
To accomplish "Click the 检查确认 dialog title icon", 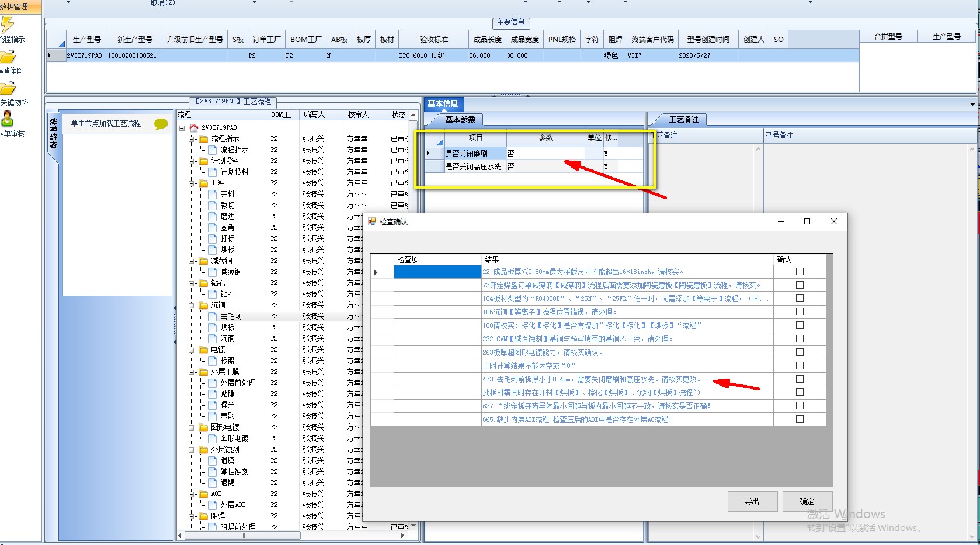I will [372, 222].
